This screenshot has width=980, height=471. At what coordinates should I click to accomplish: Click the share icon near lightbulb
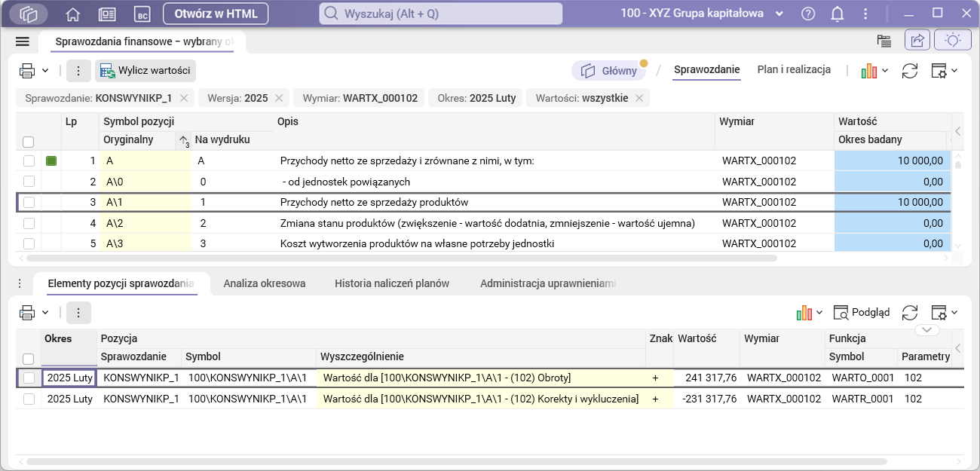click(x=917, y=41)
